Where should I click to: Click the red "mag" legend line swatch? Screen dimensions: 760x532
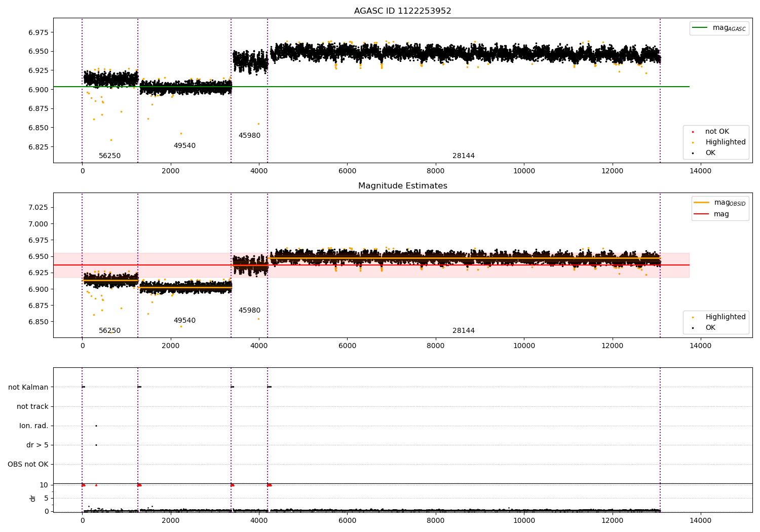tap(702, 214)
